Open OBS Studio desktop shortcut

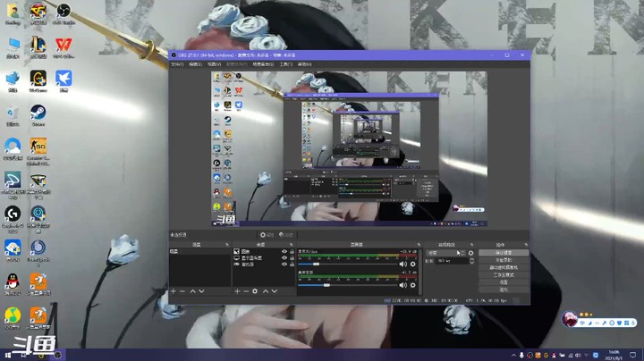point(64,13)
